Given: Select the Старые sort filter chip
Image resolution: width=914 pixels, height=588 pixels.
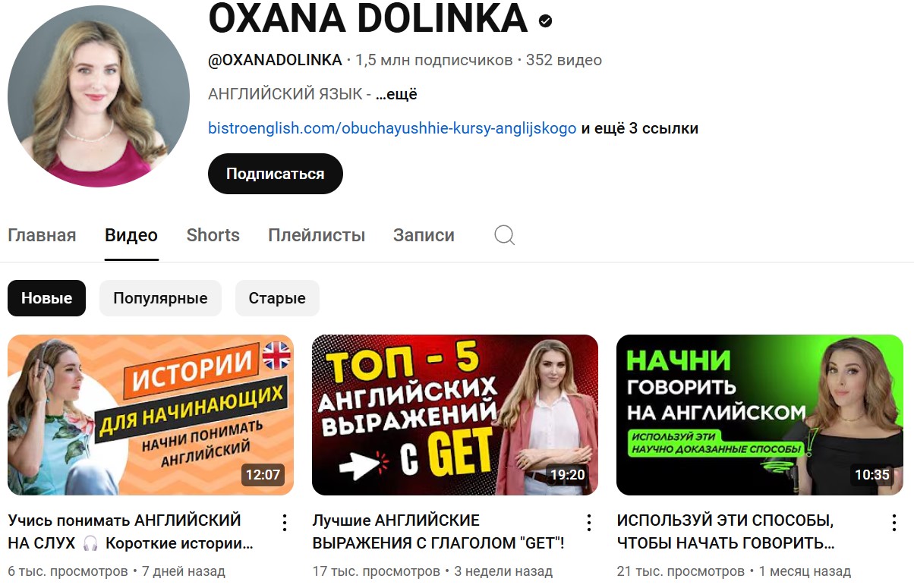Looking at the screenshot, I should point(277,298).
